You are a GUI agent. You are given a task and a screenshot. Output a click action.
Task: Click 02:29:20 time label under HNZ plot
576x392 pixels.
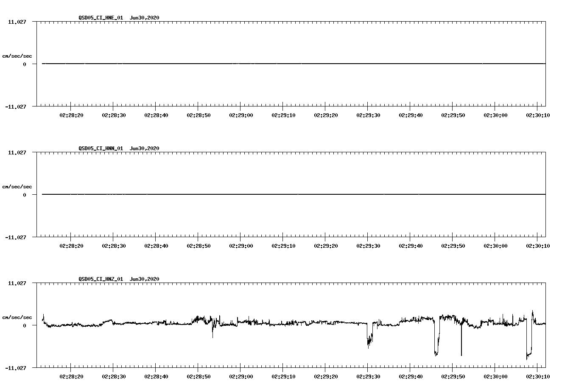point(326,377)
